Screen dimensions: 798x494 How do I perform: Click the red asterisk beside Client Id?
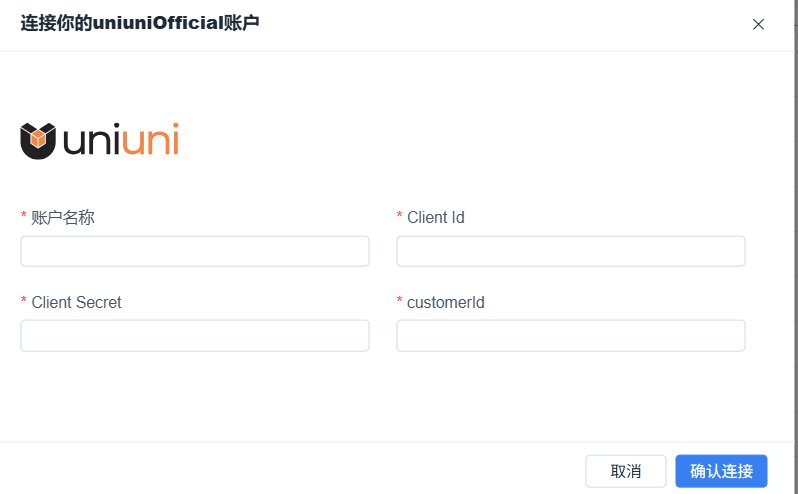(400, 216)
